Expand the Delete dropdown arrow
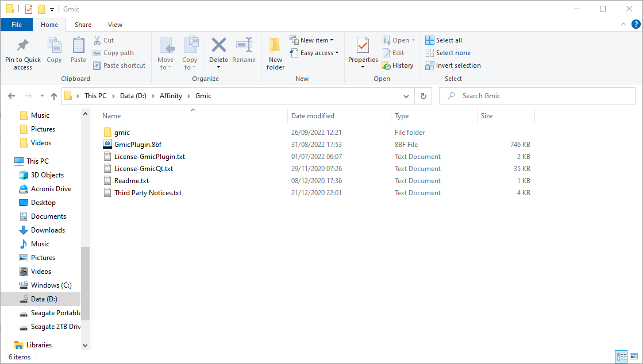 tap(218, 67)
